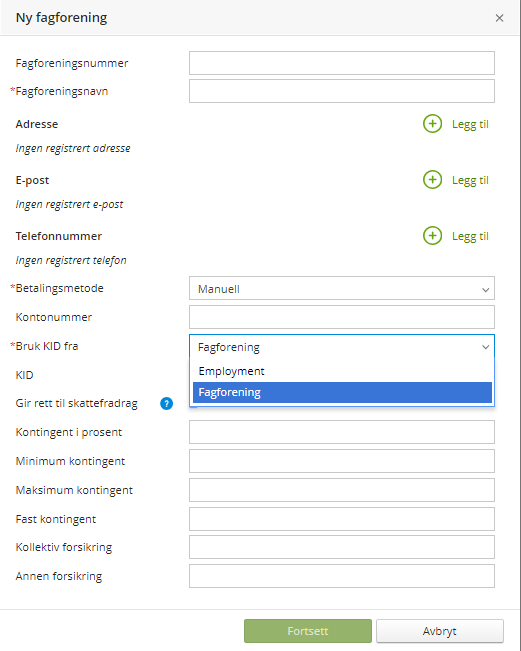This screenshot has height=651, width=521.
Task: Select the highlighted Fagforening option
Action: coord(342,392)
